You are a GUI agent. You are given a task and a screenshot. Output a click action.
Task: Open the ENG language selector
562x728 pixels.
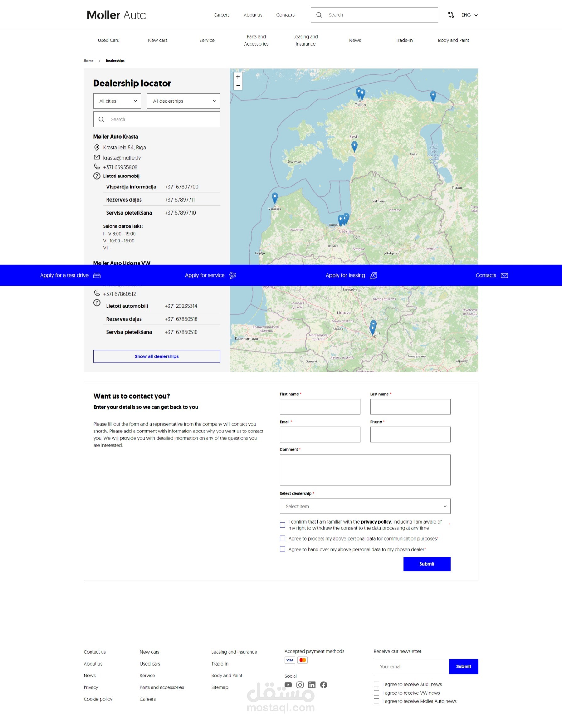pos(470,15)
